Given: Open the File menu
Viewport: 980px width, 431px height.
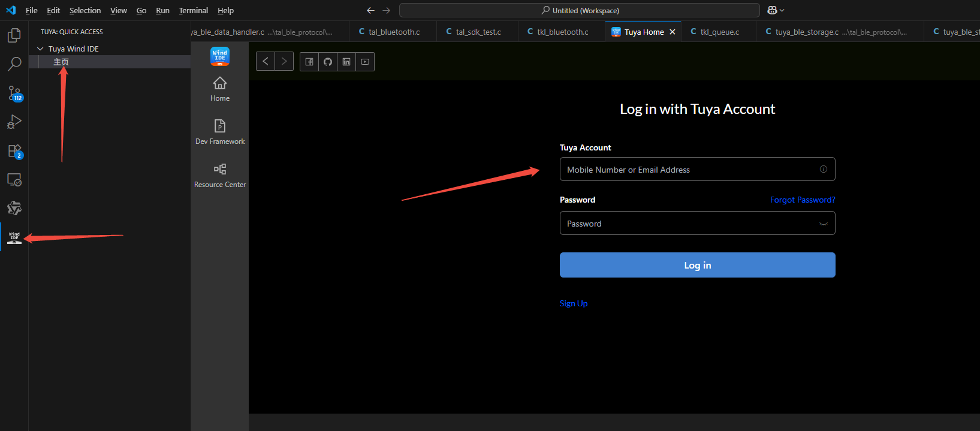Looking at the screenshot, I should tap(32, 10).
